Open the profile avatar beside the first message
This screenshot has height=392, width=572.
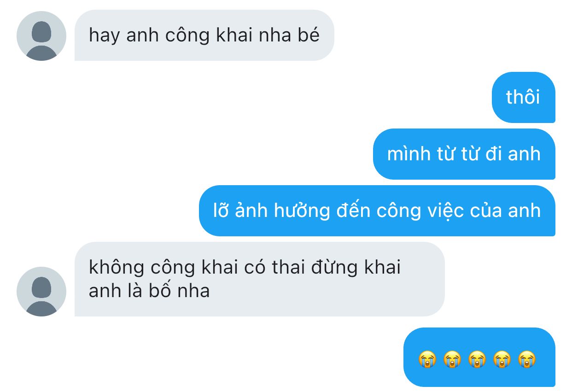41,36
